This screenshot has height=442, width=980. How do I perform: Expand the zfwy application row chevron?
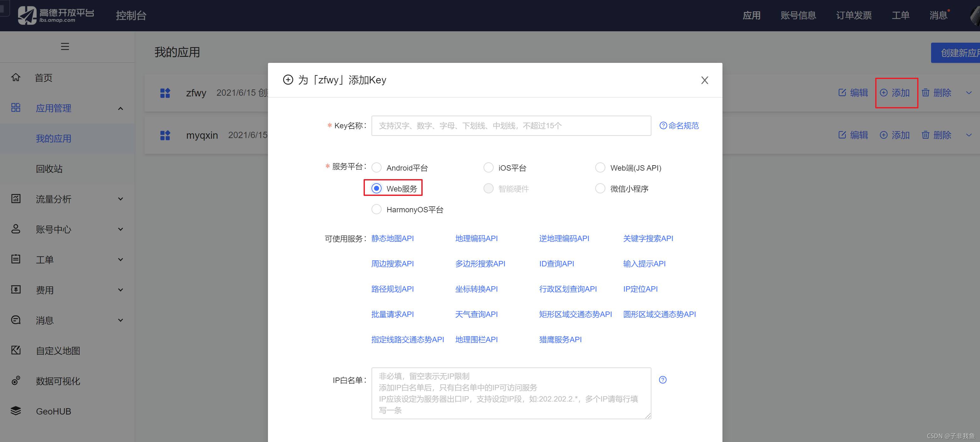click(x=969, y=93)
